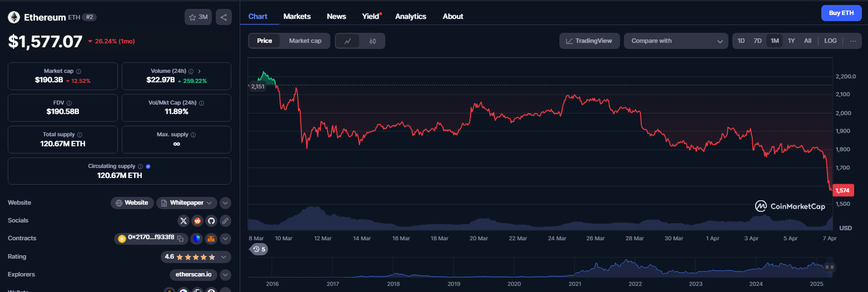This screenshot has width=868, height=292.
Task: Toggle LOG scale on the chart
Action: 830,41
